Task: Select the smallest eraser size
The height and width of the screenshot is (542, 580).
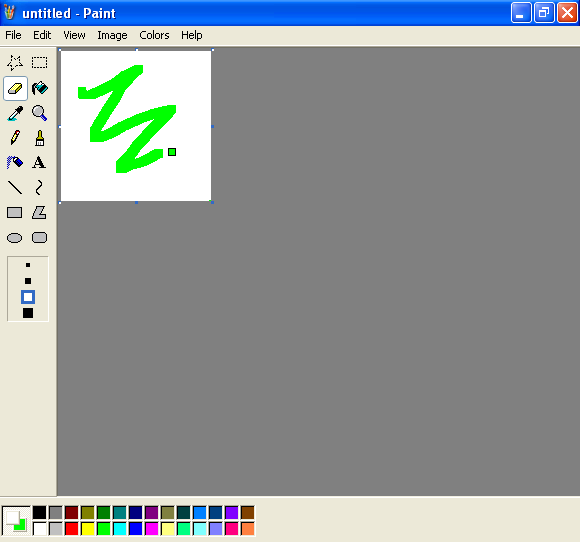Action: click(x=28, y=265)
